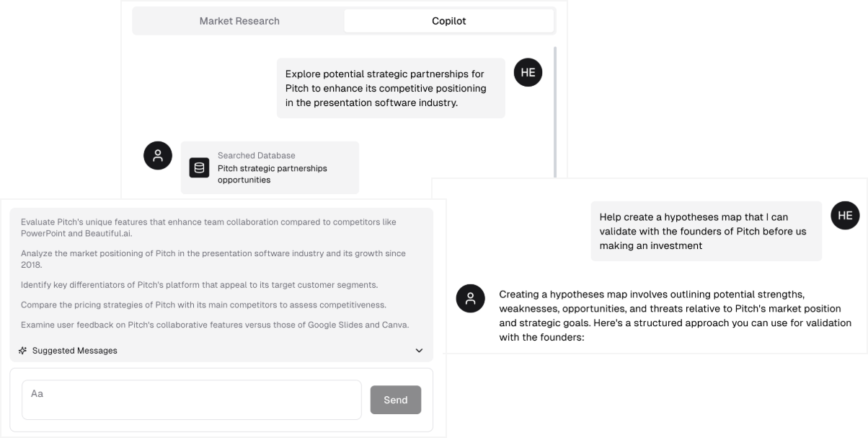Click the assistant avatar next to the hypotheses response
868x438 pixels.
[470, 299]
